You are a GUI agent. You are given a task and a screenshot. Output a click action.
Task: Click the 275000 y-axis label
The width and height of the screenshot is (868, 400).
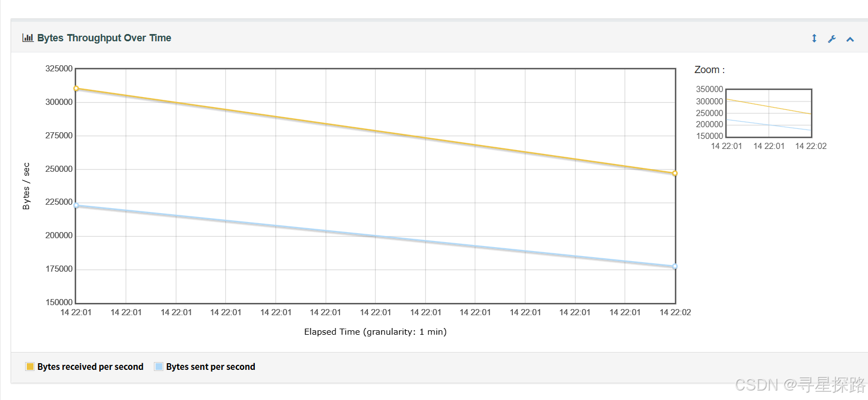tap(59, 136)
